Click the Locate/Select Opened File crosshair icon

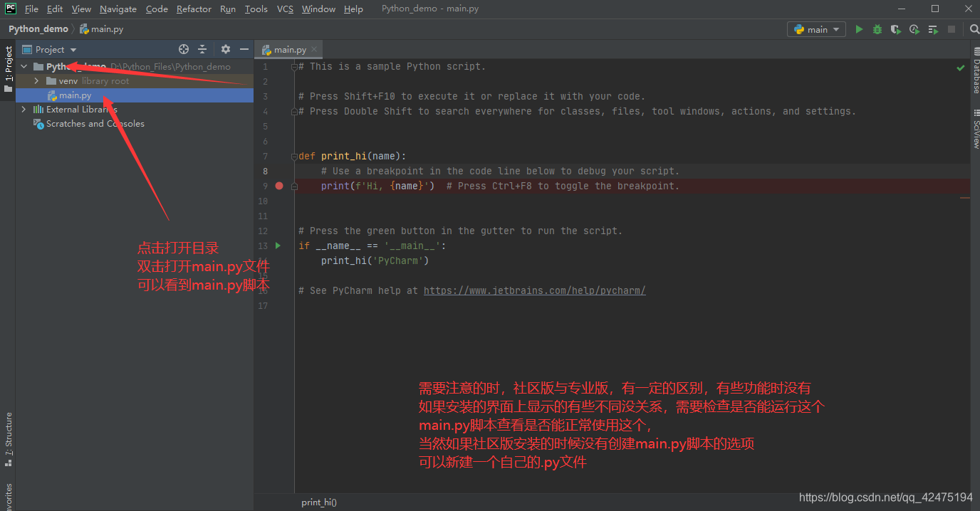184,49
